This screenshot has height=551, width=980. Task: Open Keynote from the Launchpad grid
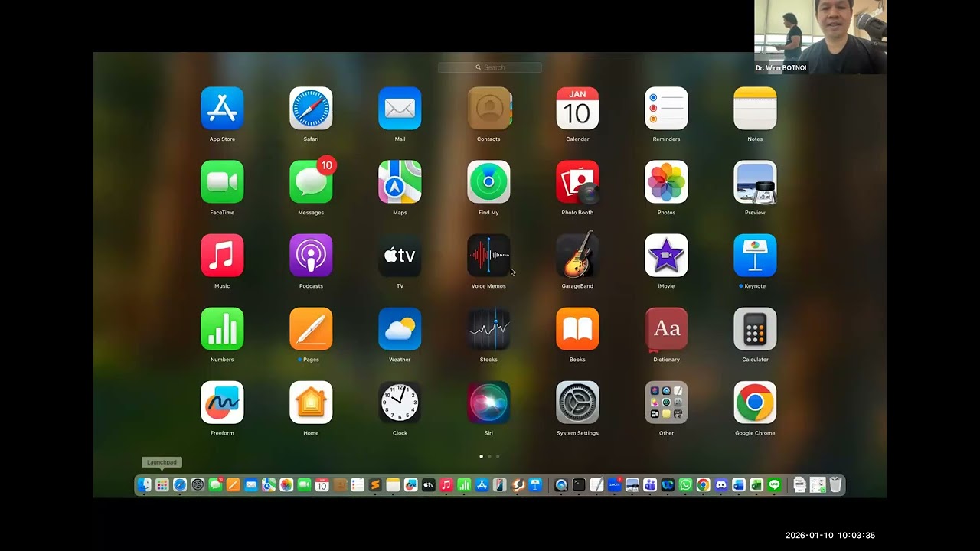[x=755, y=255]
